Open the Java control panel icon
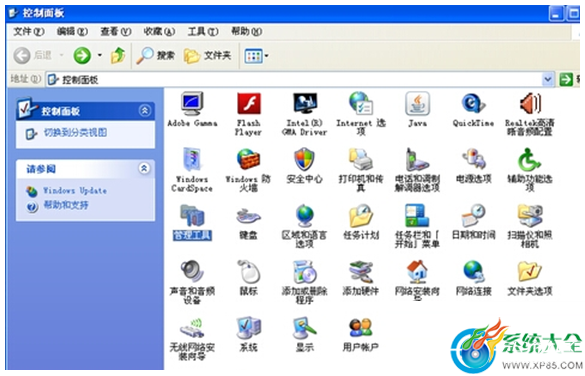This screenshot has height=376, width=585. click(x=417, y=103)
